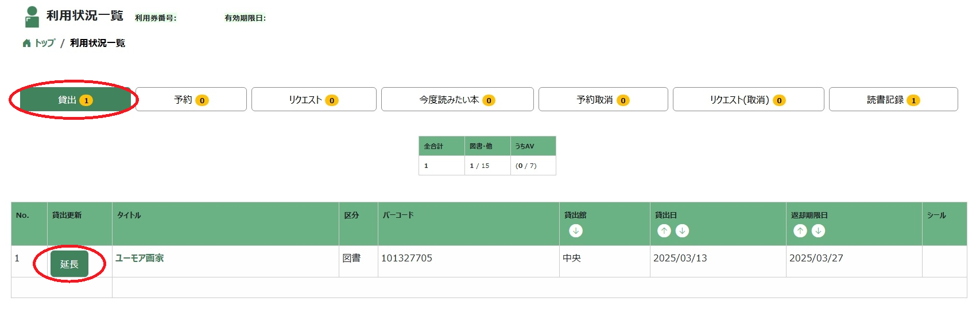Click the return due date 2025/03/27 cell
Image resolution: width=980 pixels, height=317 pixels.
coord(816,258)
